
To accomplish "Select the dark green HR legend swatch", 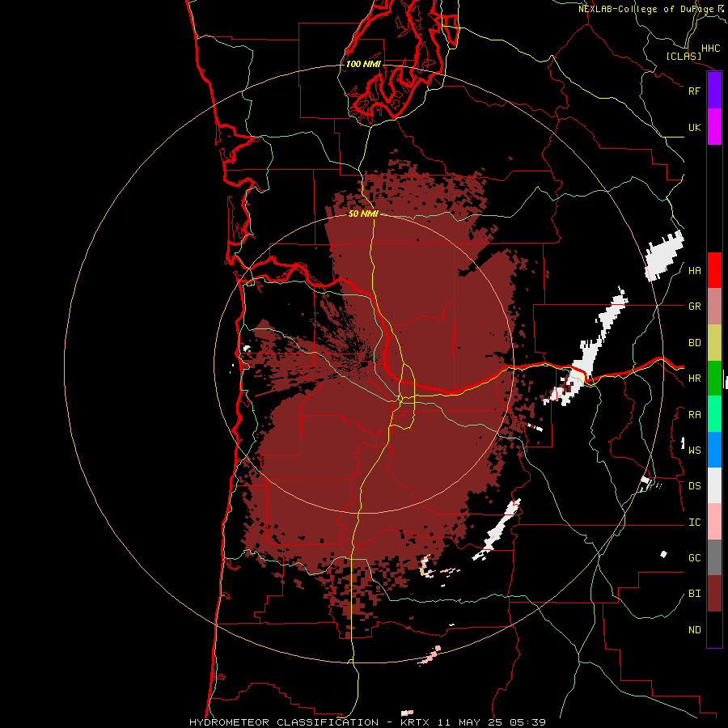I will pos(714,379).
